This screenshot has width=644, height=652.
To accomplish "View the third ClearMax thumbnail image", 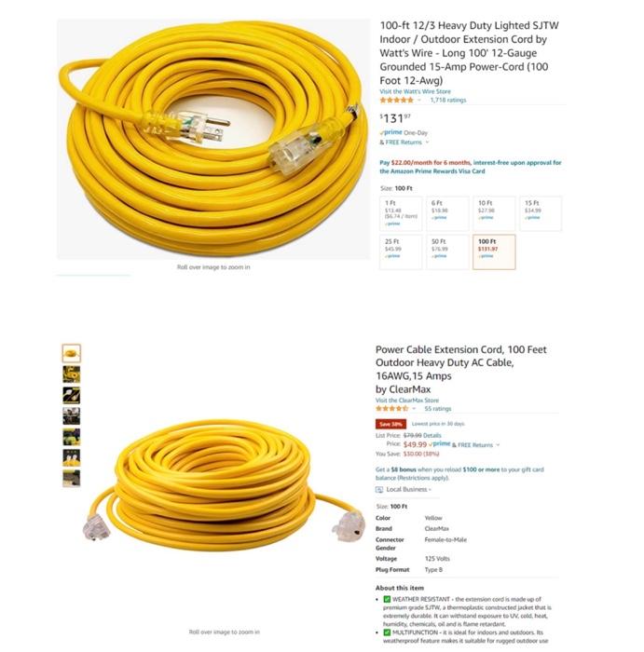I will point(72,395).
